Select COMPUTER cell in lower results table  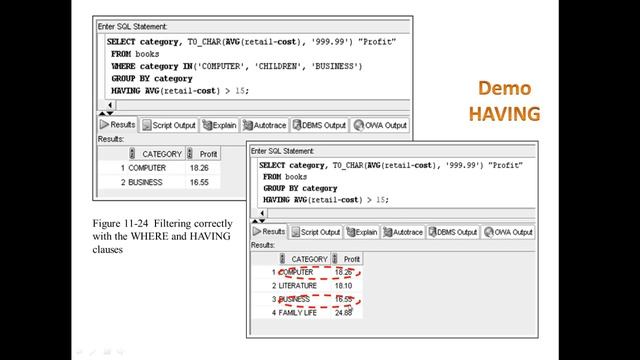coord(296,272)
